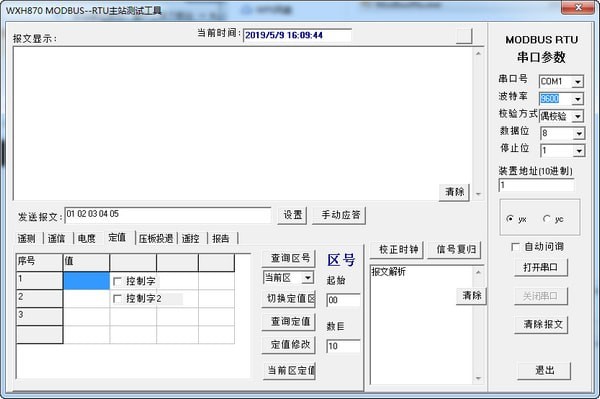Image resolution: width=600 pixels, height=399 pixels.
Task: Click 清除 in the message display area
Action: [455, 192]
